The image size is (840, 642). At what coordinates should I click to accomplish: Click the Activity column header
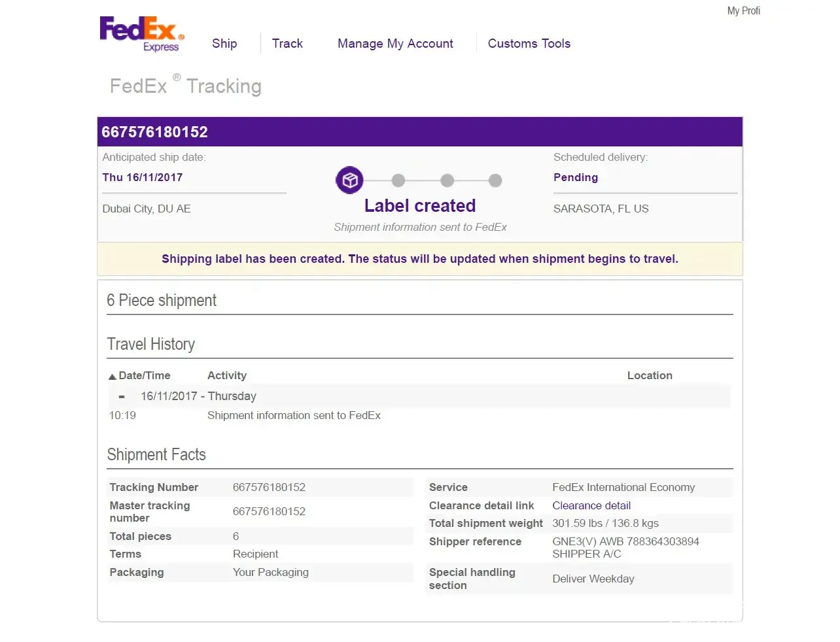[x=227, y=375]
